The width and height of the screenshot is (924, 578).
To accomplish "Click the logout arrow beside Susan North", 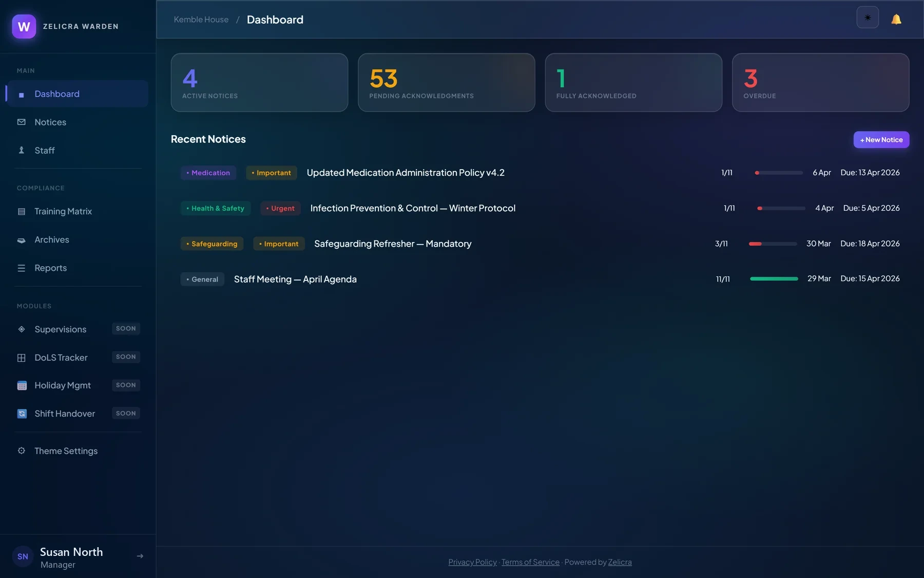I will point(140,556).
